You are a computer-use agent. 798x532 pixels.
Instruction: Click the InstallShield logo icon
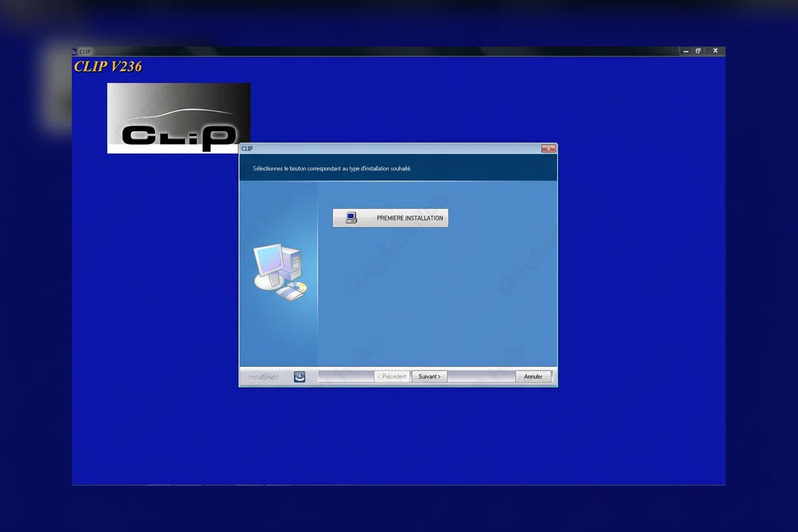pyautogui.click(x=300, y=377)
